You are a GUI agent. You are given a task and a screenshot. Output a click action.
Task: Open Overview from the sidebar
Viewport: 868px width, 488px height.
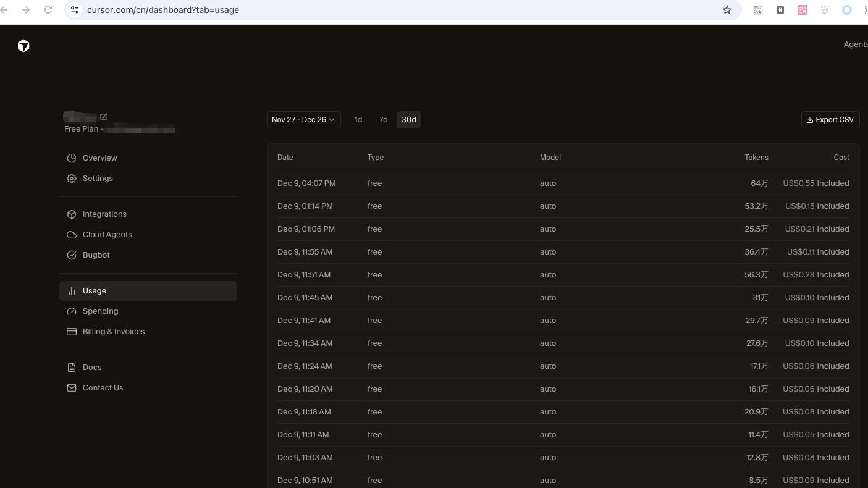pyautogui.click(x=99, y=158)
